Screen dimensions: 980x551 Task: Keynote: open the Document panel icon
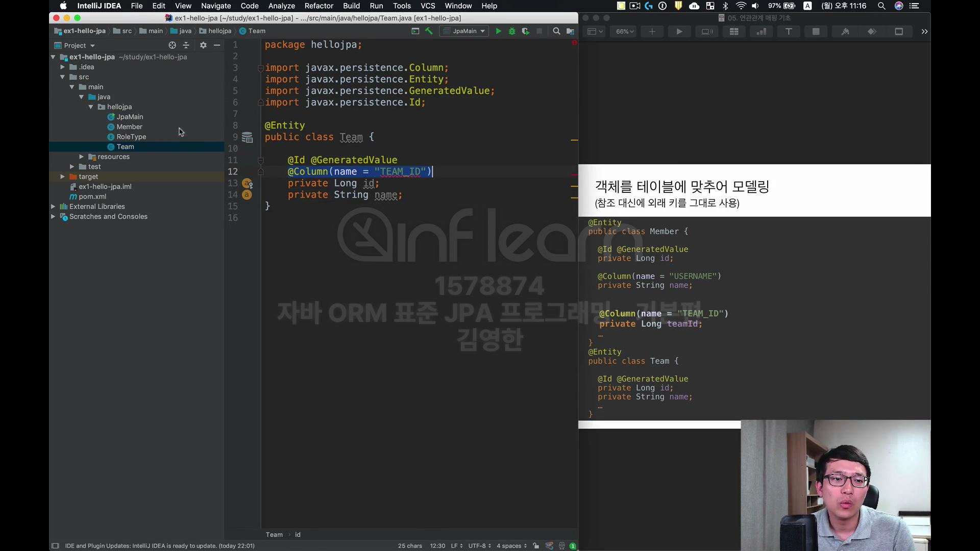899,32
